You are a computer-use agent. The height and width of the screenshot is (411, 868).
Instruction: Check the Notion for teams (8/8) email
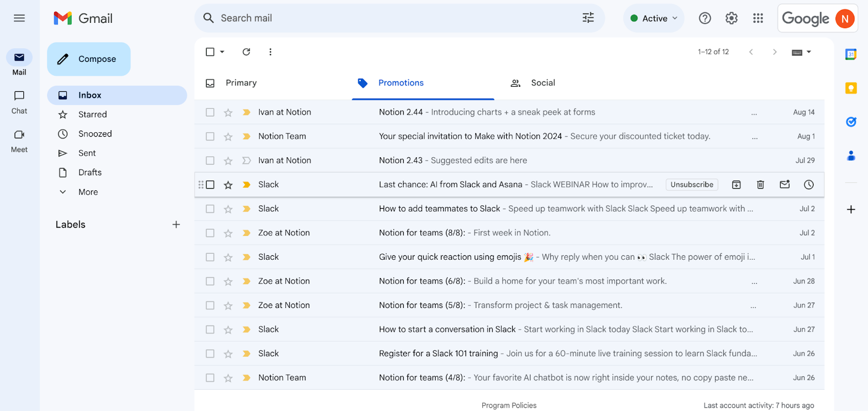pyautogui.click(x=210, y=233)
